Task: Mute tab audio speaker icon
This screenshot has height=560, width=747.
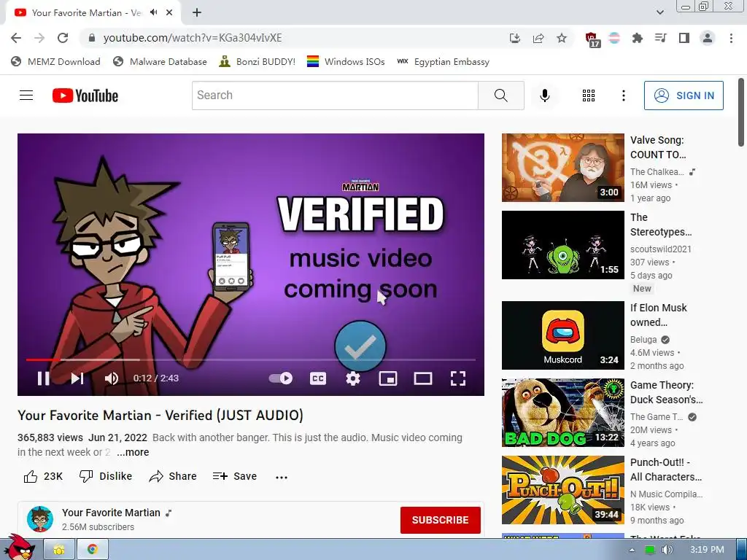Action: coord(154,12)
